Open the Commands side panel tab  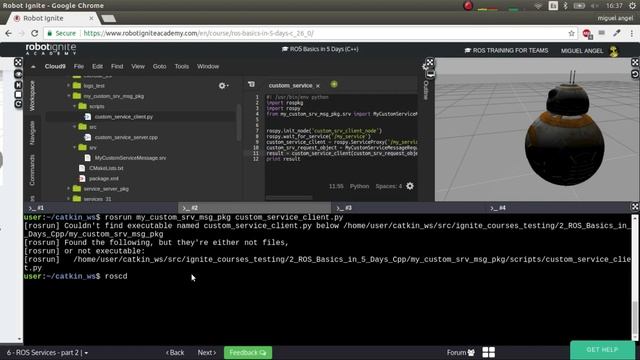click(x=32, y=170)
